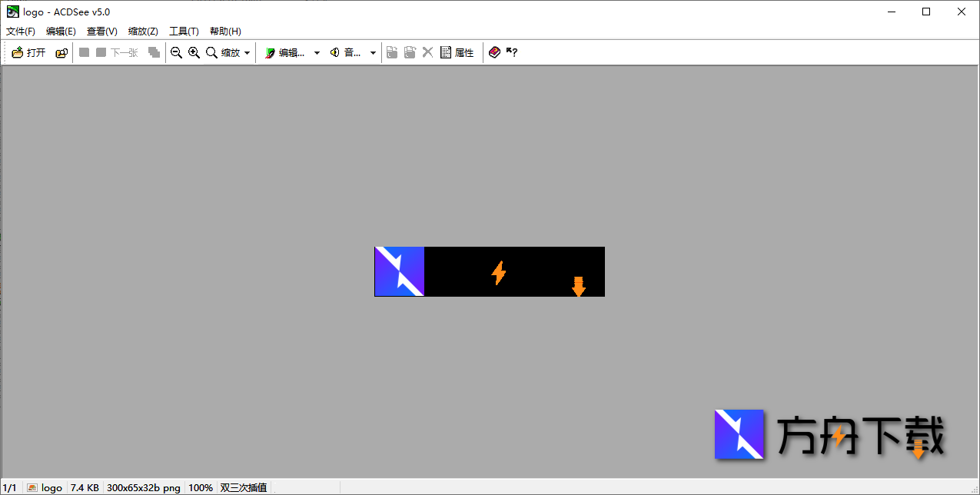The width and height of the screenshot is (980, 495).
Task: Click the 100% zoom level in status bar
Action: pos(201,487)
